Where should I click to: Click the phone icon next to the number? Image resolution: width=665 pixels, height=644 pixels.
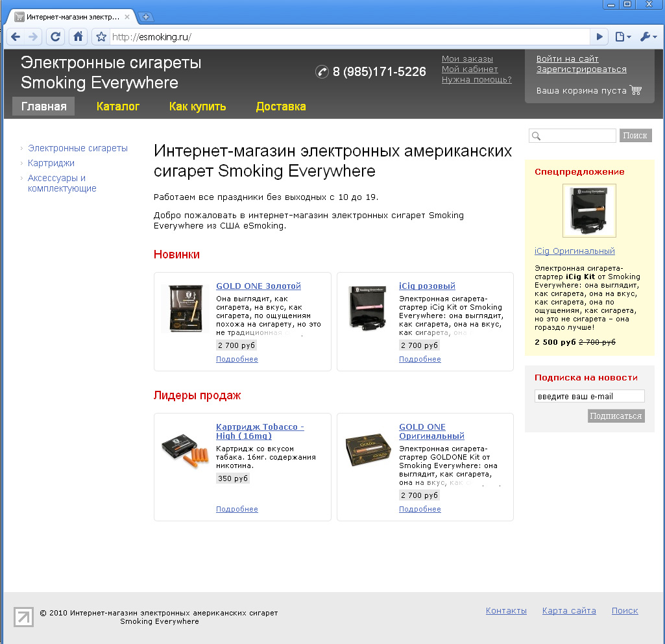(x=322, y=71)
